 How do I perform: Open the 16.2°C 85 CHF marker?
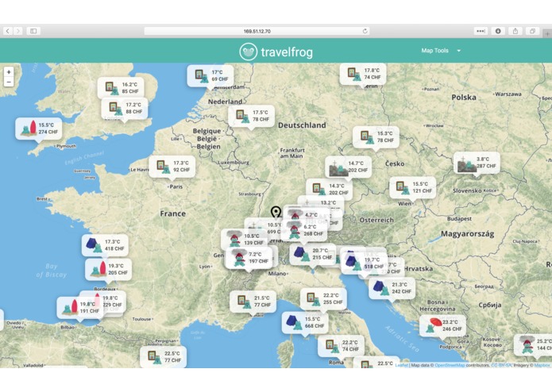pos(121,87)
